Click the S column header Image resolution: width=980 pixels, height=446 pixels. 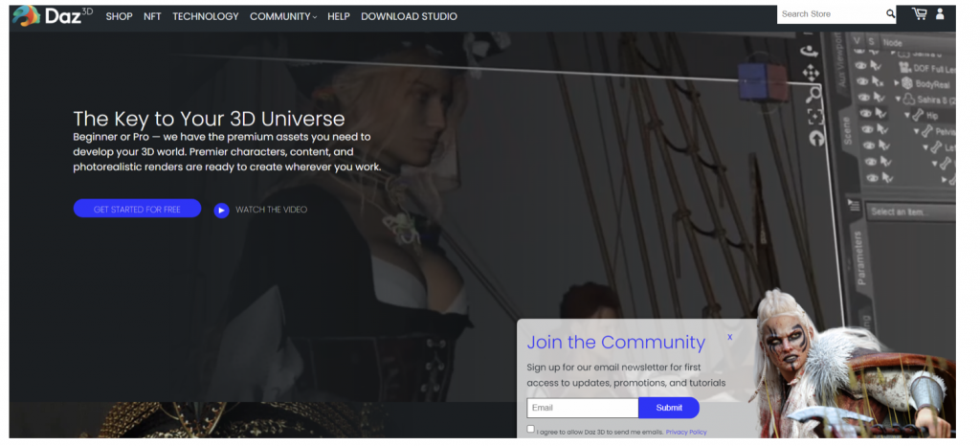pyautogui.click(x=871, y=42)
